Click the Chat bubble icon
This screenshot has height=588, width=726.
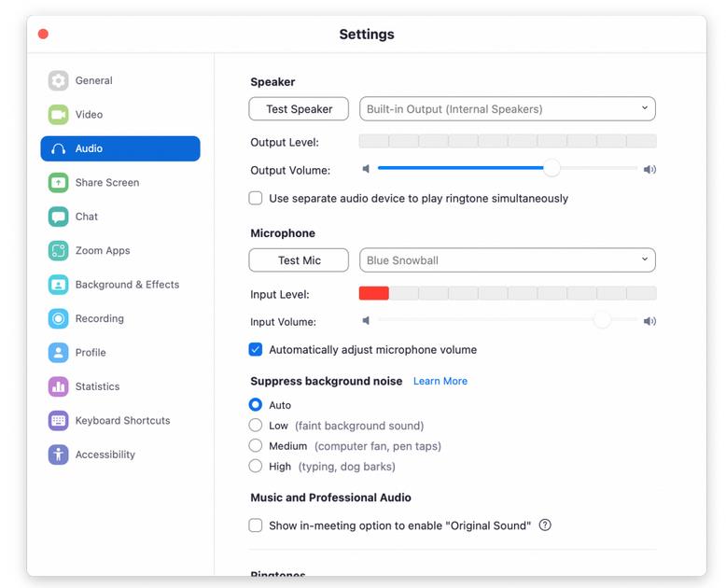pos(59,217)
